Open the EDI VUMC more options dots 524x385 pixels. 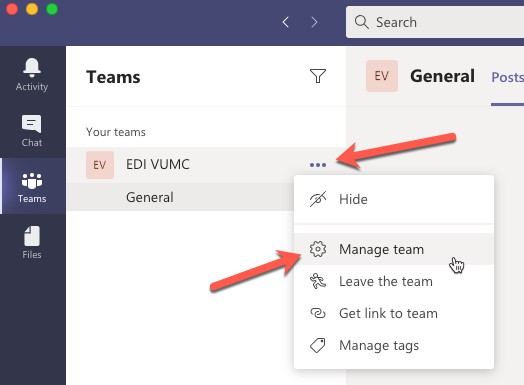[x=318, y=165]
